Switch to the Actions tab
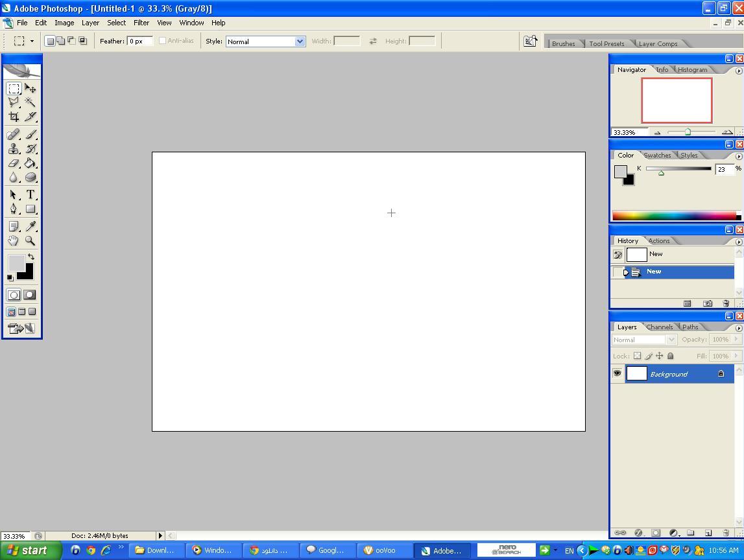Screen dimensions: 744x560 (x=659, y=241)
